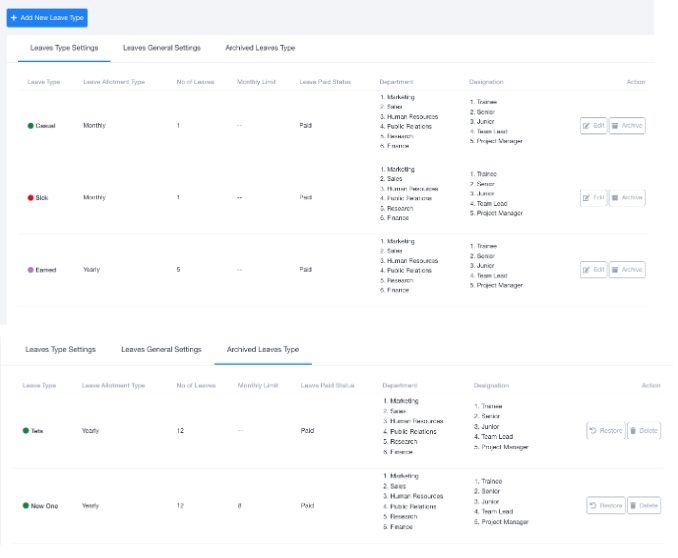Click the archive box icon in the Earned row

[615, 270]
